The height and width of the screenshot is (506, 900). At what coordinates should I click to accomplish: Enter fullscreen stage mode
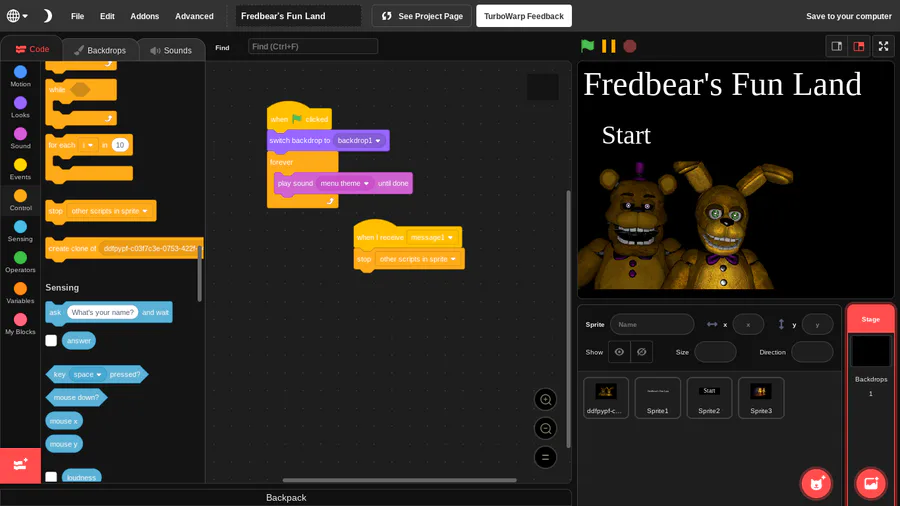click(883, 46)
